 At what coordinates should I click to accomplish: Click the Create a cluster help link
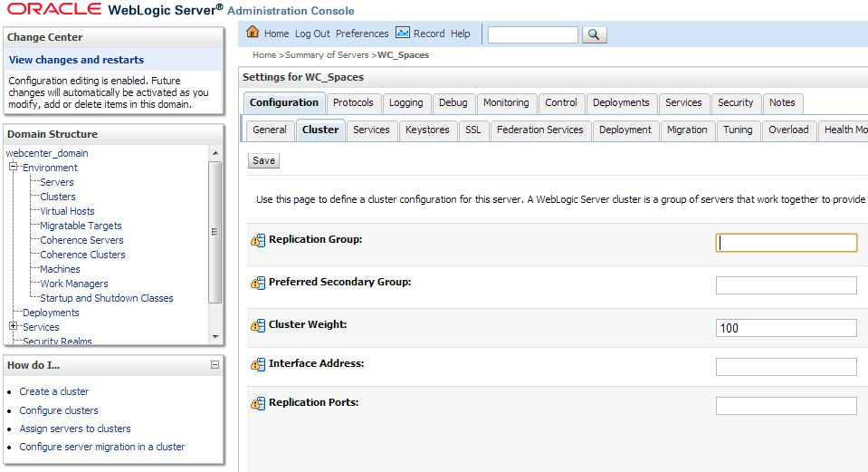coord(53,391)
